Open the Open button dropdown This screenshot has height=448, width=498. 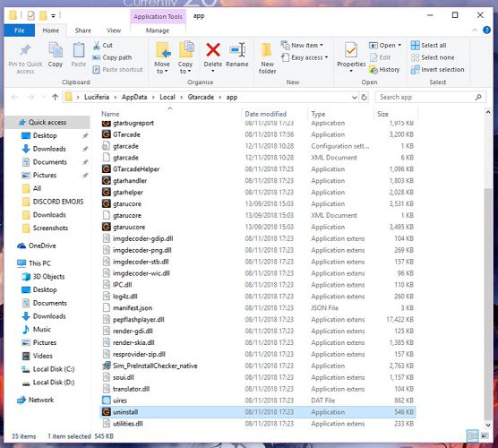pyautogui.click(x=399, y=45)
